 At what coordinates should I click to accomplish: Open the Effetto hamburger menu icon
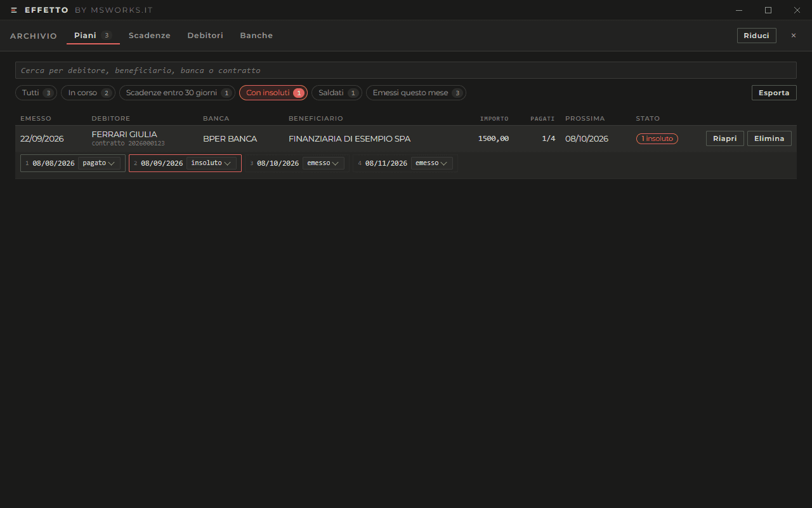click(x=14, y=10)
